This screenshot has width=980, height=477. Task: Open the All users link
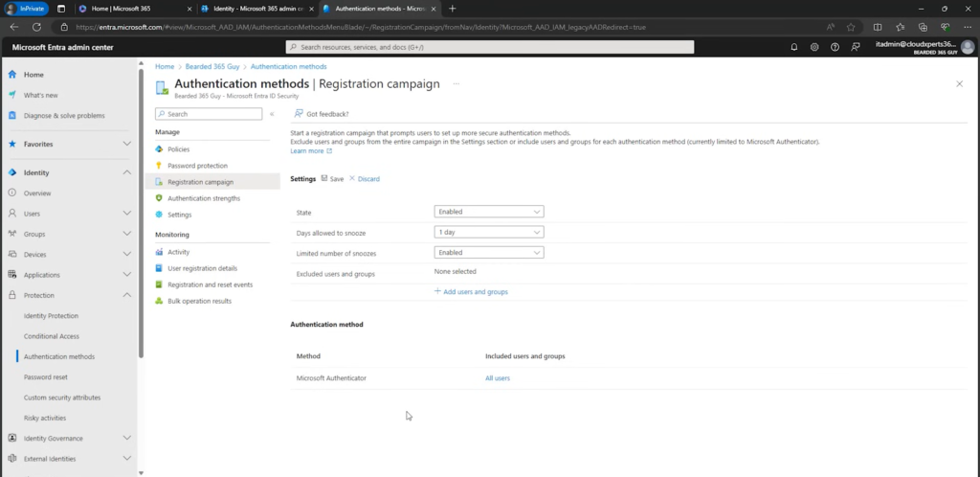pyautogui.click(x=498, y=378)
